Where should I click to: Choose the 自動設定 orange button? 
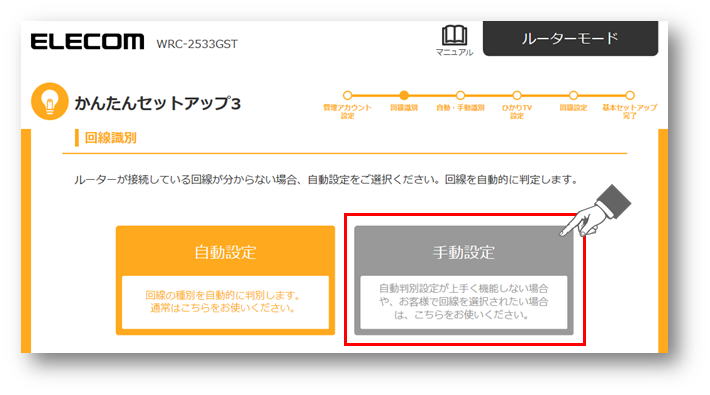(x=225, y=280)
